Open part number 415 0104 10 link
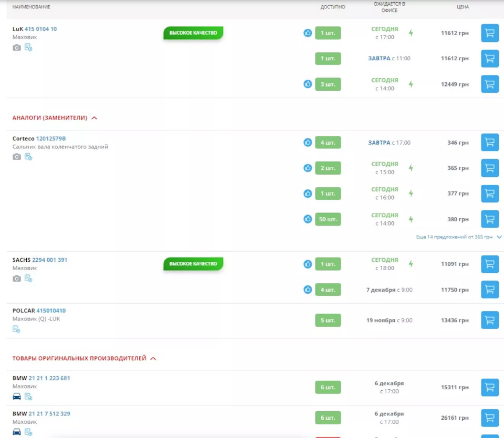 (41, 29)
